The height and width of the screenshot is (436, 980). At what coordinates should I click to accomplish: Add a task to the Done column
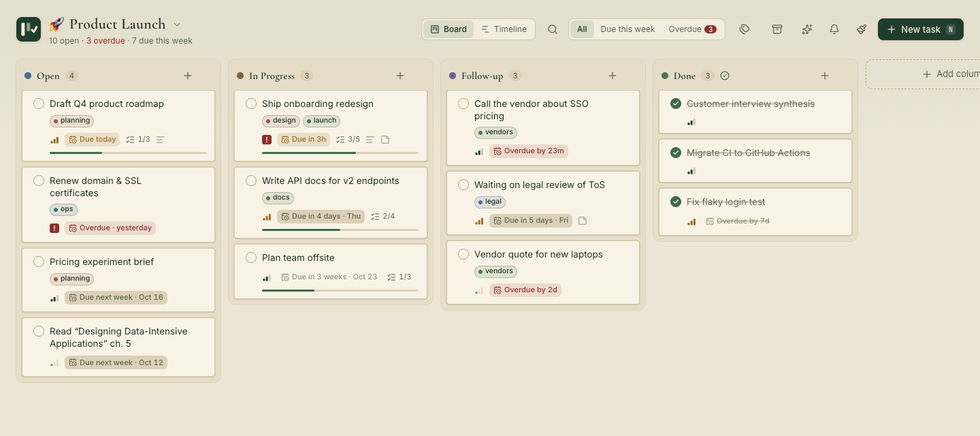coord(825,76)
